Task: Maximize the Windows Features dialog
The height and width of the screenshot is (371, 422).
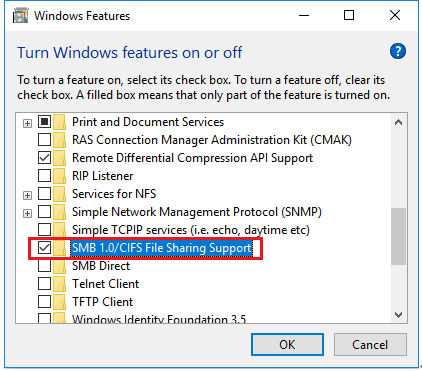Action: point(349,15)
